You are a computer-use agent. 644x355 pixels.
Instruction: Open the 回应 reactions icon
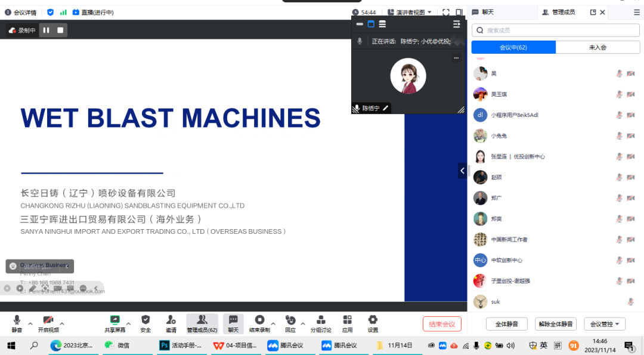point(290,320)
